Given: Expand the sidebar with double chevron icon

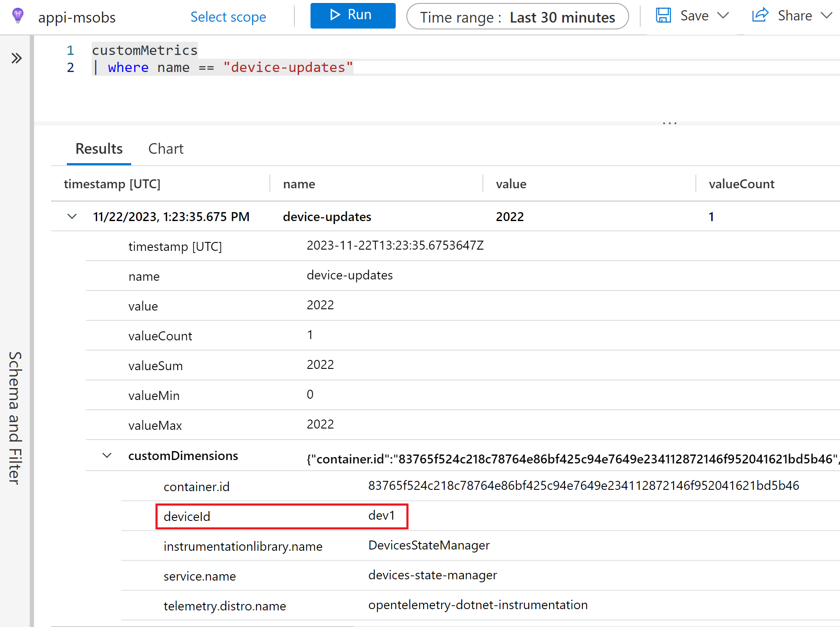Looking at the screenshot, I should [x=17, y=58].
